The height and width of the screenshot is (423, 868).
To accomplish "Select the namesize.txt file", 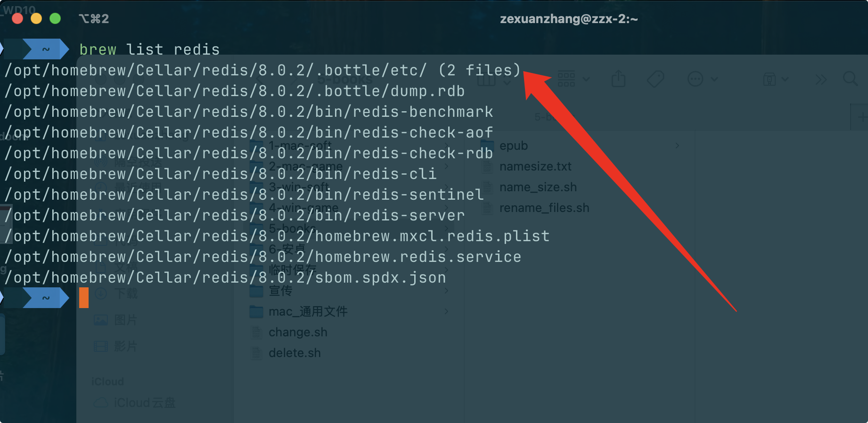I will pyautogui.click(x=535, y=166).
